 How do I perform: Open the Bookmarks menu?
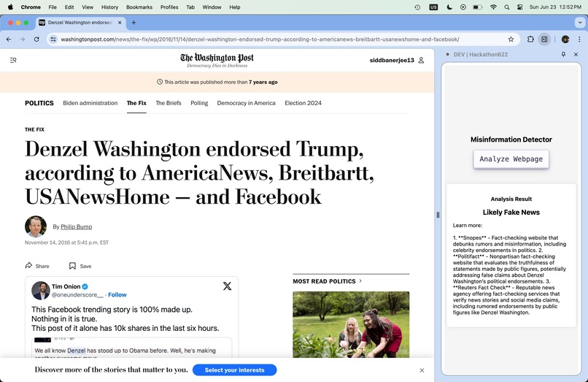click(x=139, y=7)
